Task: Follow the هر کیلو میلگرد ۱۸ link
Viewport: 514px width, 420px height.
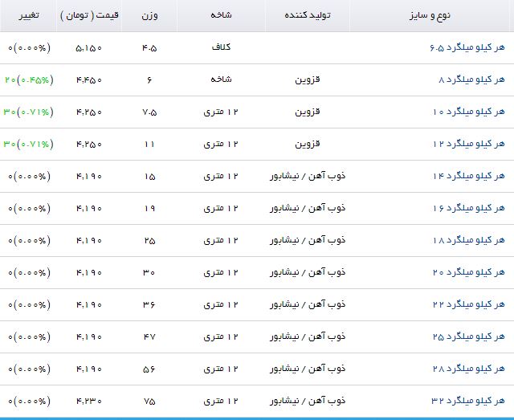Action: pyautogui.click(x=469, y=240)
